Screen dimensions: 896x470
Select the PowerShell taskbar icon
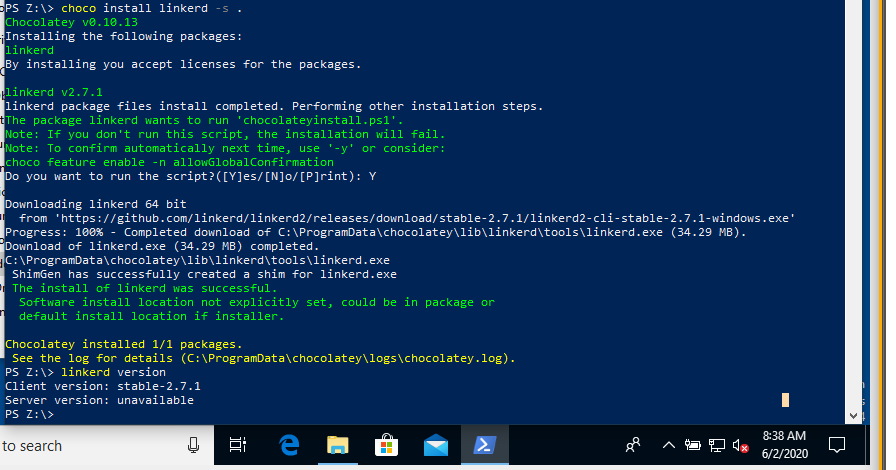tap(485, 445)
